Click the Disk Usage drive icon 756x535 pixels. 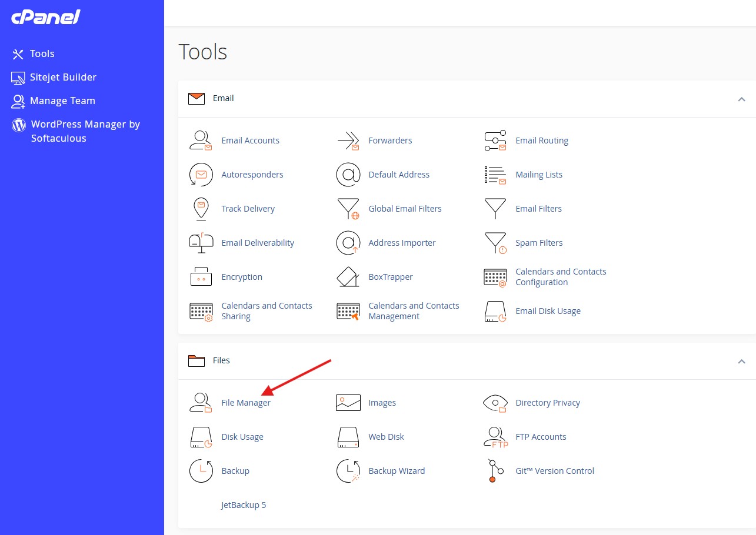[201, 437]
